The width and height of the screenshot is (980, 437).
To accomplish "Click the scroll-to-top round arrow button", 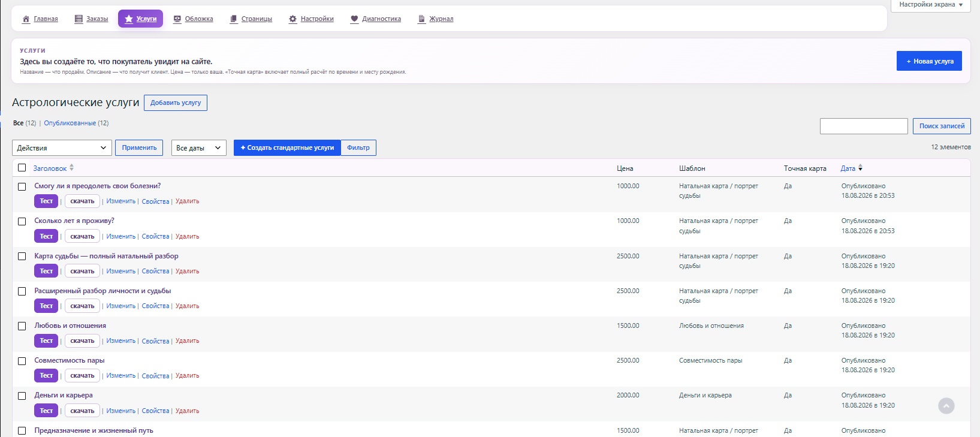I will click(x=946, y=406).
